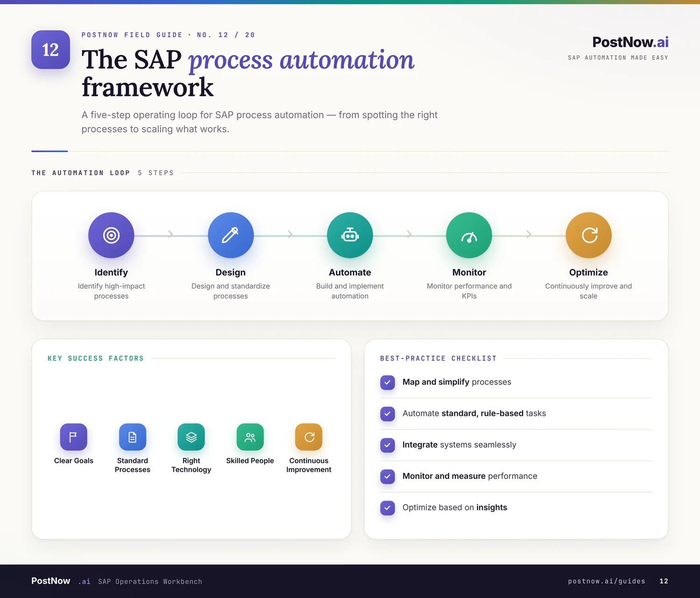Viewport: 700px width, 598px height.
Task: Click the chevron between Monitor and Optimize
Action: [x=529, y=234]
